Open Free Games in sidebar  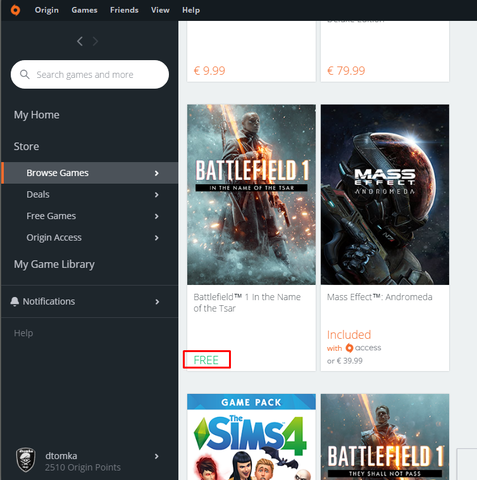[x=51, y=216]
